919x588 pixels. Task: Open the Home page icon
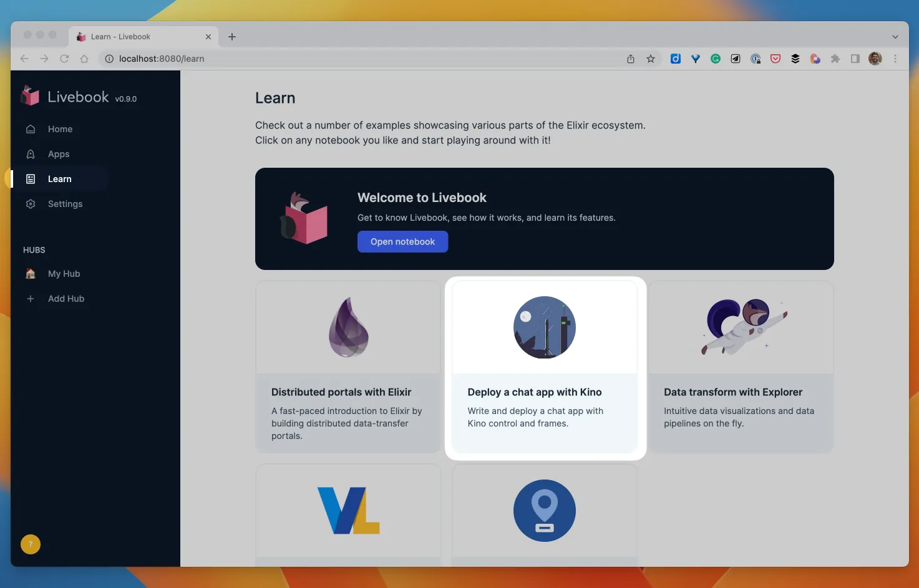[x=31, y=129]
